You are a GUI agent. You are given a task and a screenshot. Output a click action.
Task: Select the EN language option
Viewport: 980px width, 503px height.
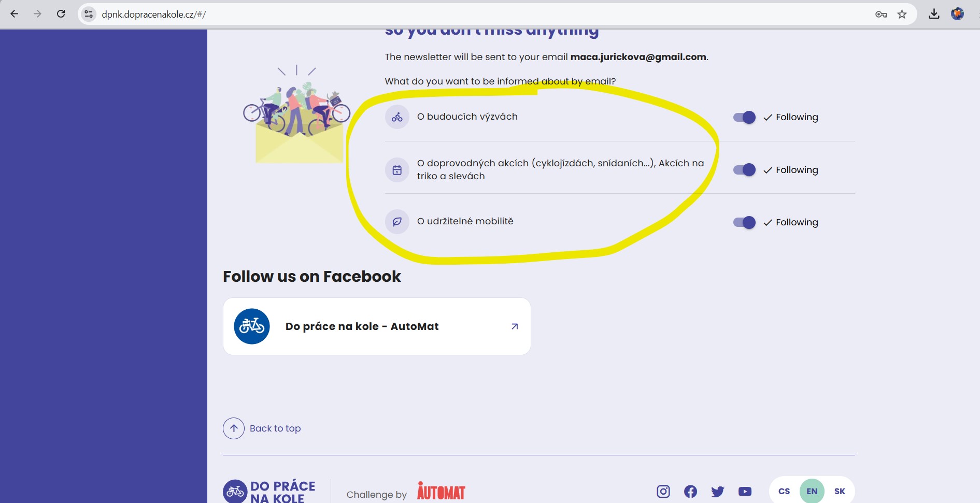coord(812,491)
